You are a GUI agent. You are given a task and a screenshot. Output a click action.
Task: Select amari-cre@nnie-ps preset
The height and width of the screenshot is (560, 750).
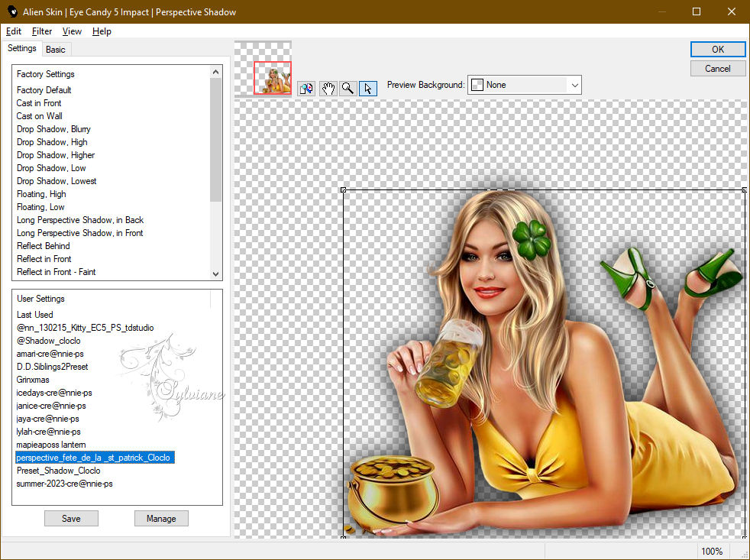pyautogui.click(x=50, y=353)
